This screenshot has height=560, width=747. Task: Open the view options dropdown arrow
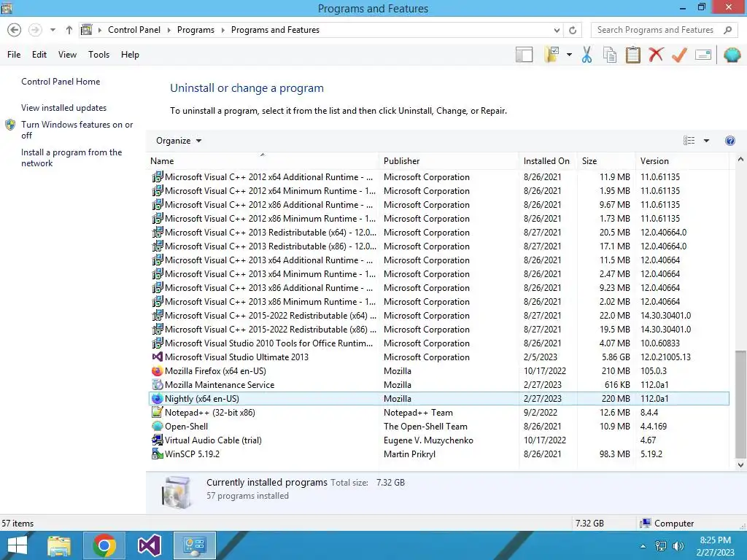click(x=706, y=141)
